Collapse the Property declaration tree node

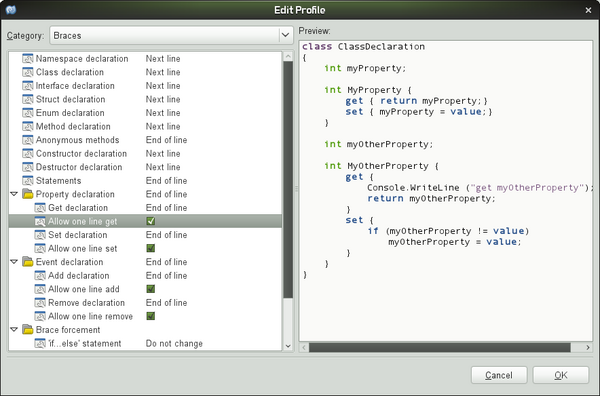14,194
